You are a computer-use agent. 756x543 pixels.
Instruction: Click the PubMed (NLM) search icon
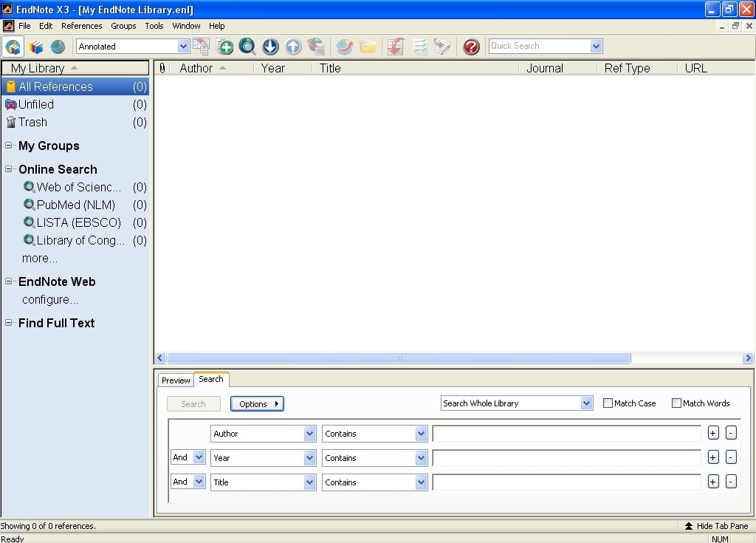tap(29, 204)
